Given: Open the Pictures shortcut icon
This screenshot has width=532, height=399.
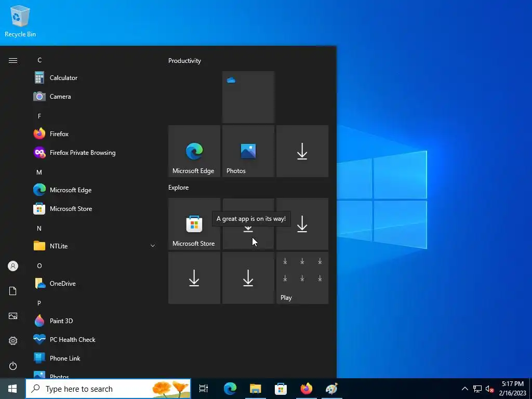Looking at the screenshot, I should 13,316.
